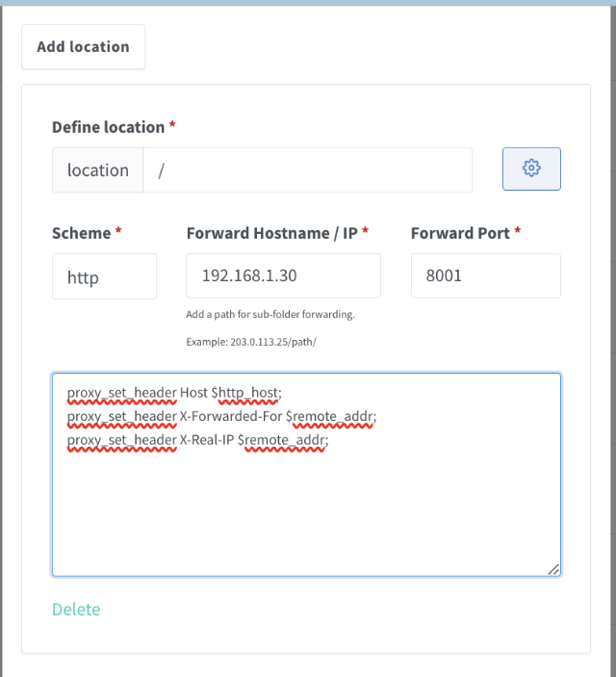The width and height of the screenshot is (616, 677).
Task: Click the X-Forwarded-For word in textarea
Action: [231, 416]
